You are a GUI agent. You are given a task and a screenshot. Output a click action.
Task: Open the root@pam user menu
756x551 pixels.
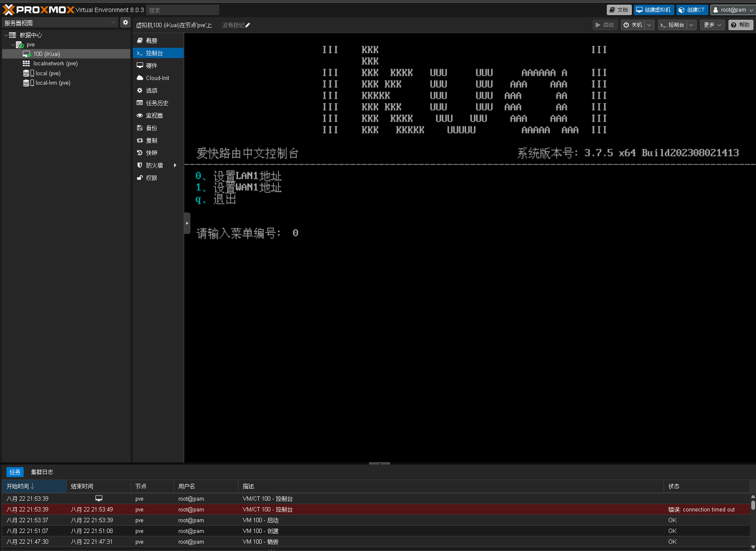tap(733, 10)
